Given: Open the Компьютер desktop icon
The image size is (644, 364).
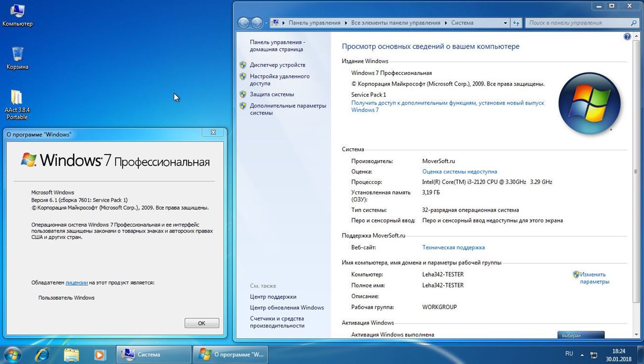Looking at the screenshot, I should pos(17,15).
